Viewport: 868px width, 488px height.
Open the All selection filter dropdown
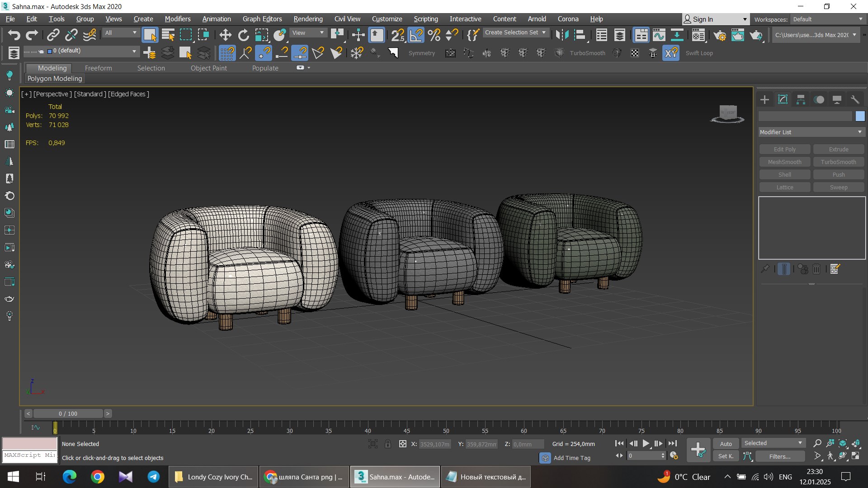(x=120, y=33)
